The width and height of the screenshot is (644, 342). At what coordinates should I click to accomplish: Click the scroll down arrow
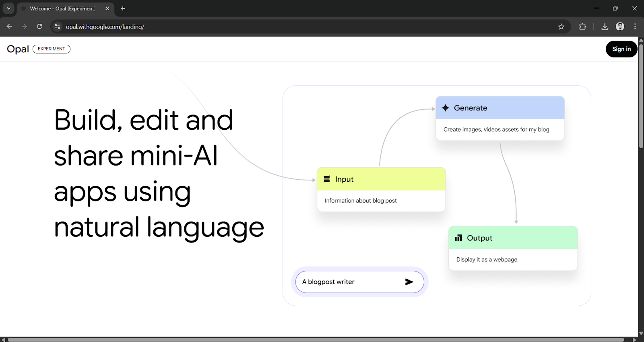pyautogui.click(x=641, y=334)
